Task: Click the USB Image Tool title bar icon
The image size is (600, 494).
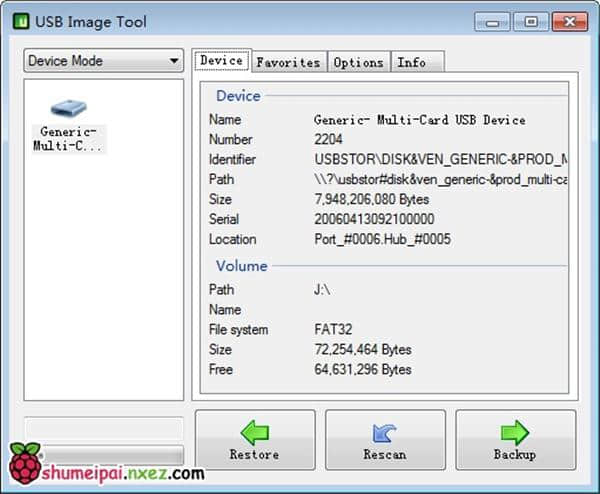Action: (x=19, y=20)
